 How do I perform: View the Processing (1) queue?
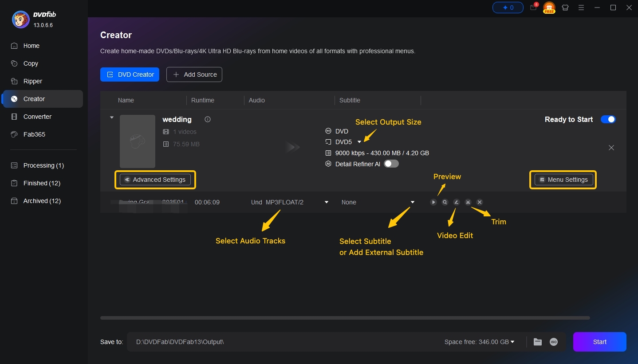(x=43, y=165)
